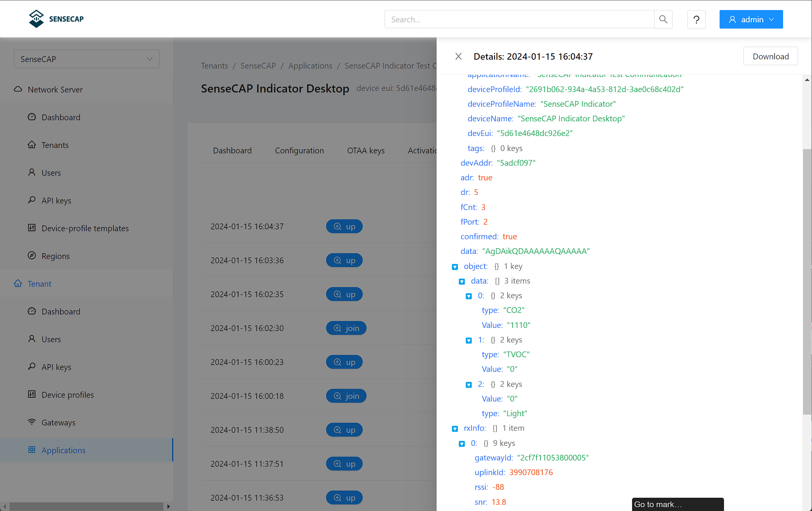Select gatewayId value "2cf7f11053800005"

click(553, 457)
